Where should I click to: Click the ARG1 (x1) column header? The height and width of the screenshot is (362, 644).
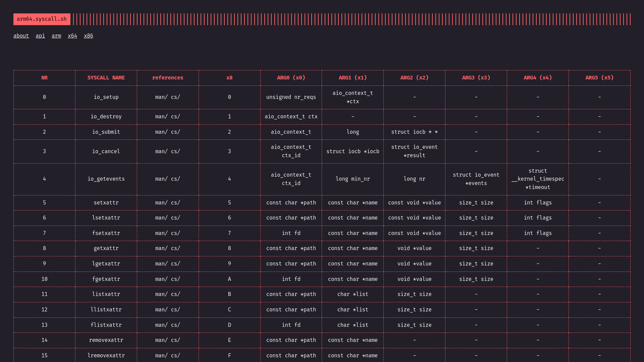pyautogui.click(x=353, y=78)
